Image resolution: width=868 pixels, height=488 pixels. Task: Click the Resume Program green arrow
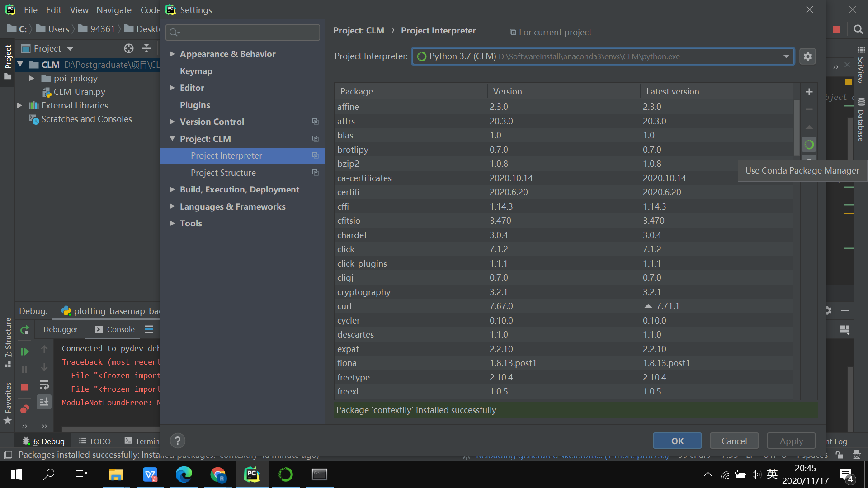(x=24, y=352)
